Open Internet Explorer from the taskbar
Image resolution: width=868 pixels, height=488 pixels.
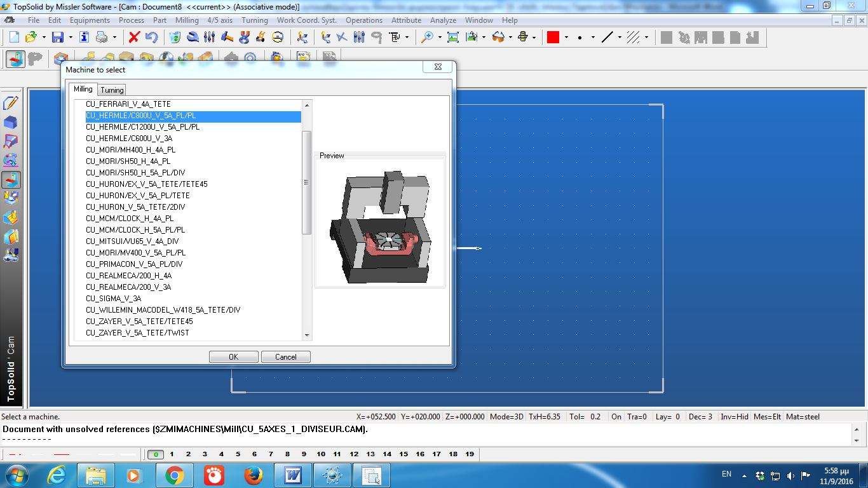coord(57,475)
